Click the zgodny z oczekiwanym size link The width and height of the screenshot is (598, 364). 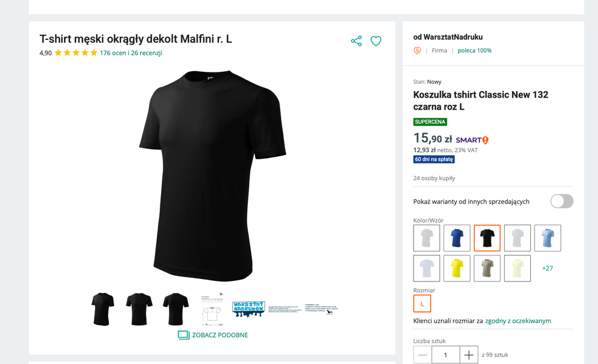[518, 321]
